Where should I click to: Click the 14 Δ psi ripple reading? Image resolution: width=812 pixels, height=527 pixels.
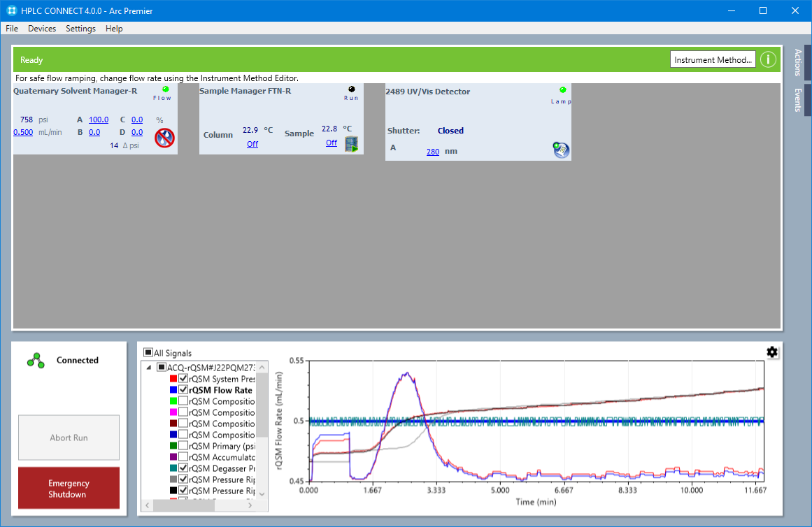[124, 145]
